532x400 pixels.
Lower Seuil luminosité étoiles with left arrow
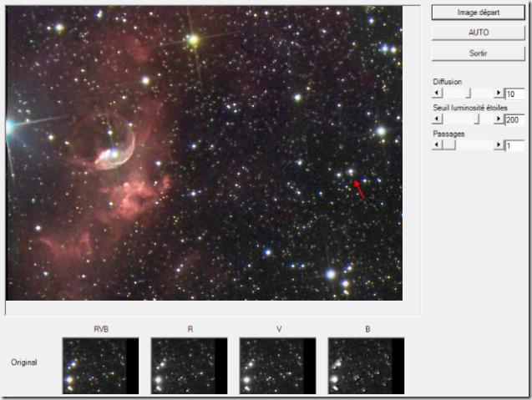[x=437, y=119]
